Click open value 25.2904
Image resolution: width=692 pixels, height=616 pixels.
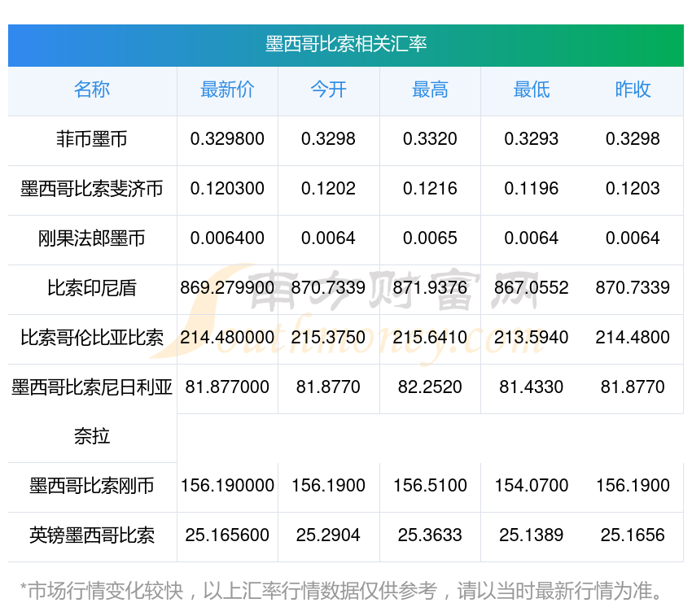click(328, 535)
